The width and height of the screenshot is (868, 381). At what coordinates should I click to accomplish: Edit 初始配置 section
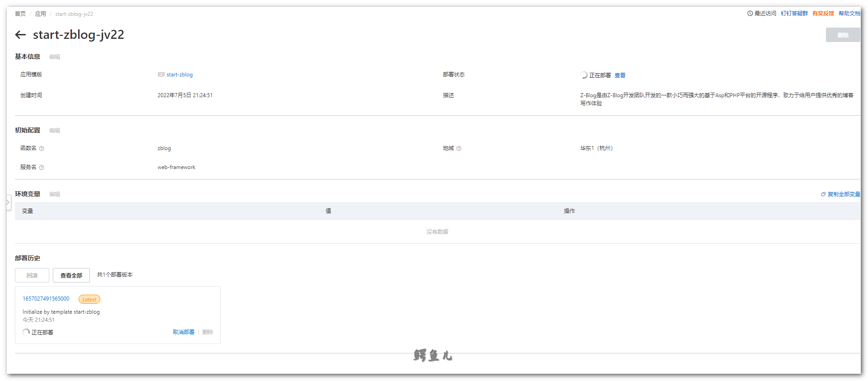pos(55,131)
